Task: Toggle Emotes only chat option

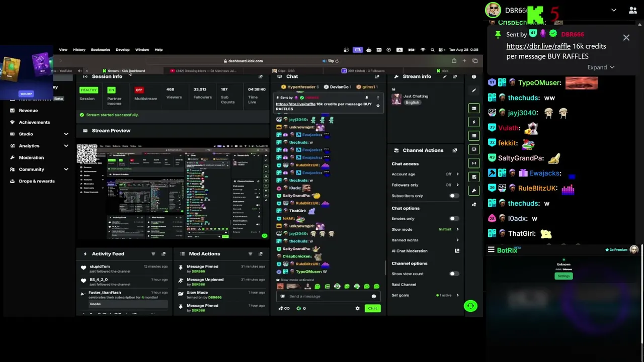Action: [x=453, y=219]
